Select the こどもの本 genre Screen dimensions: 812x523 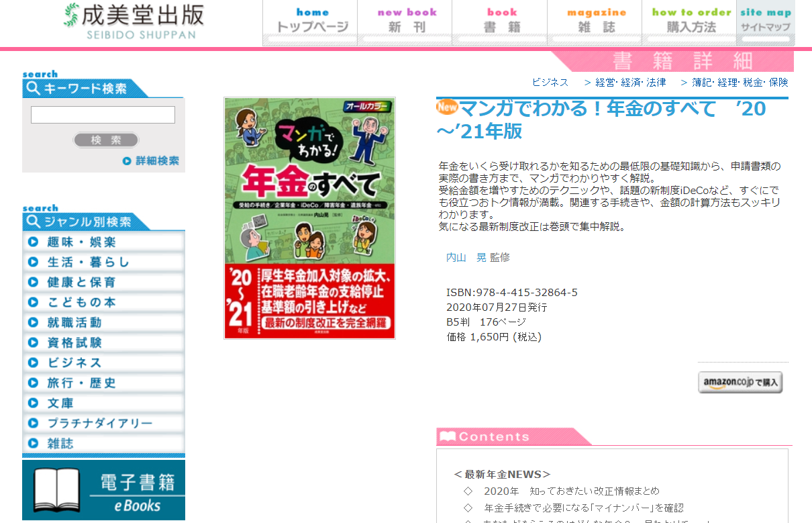click(x=103, y=302)
